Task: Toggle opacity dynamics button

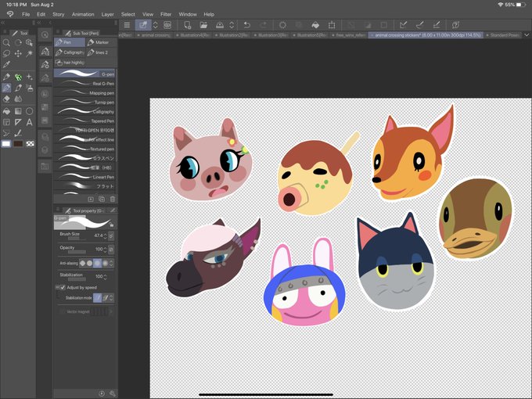Action: (x=111, y=249)
